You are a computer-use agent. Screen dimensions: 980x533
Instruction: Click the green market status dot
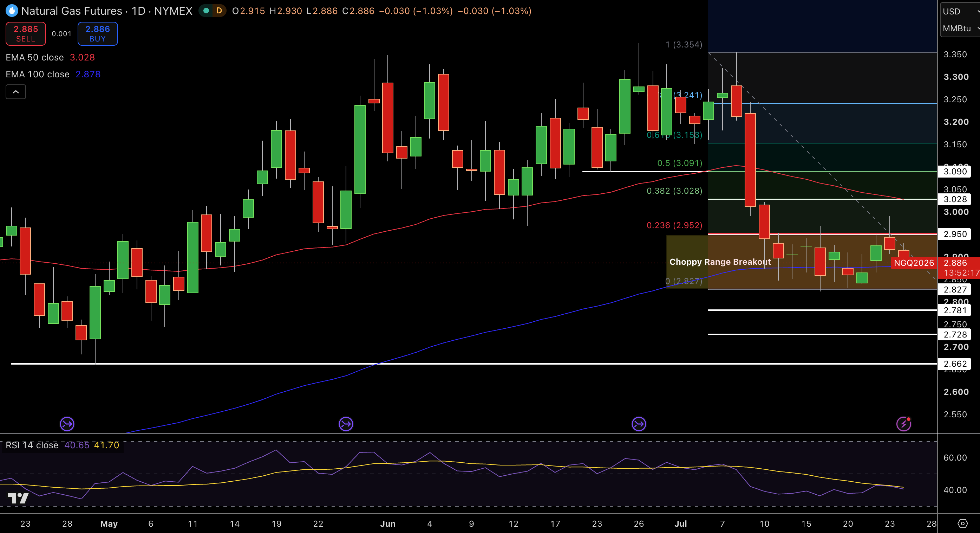[206, 11]
